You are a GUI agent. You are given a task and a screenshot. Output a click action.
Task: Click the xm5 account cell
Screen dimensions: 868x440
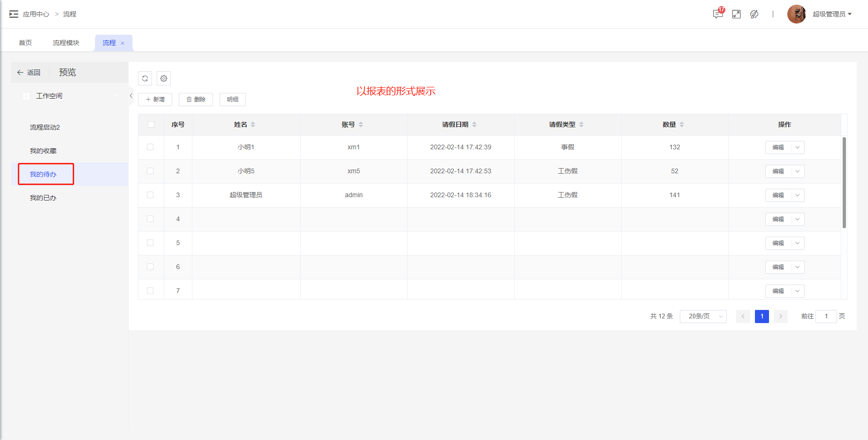354,171
